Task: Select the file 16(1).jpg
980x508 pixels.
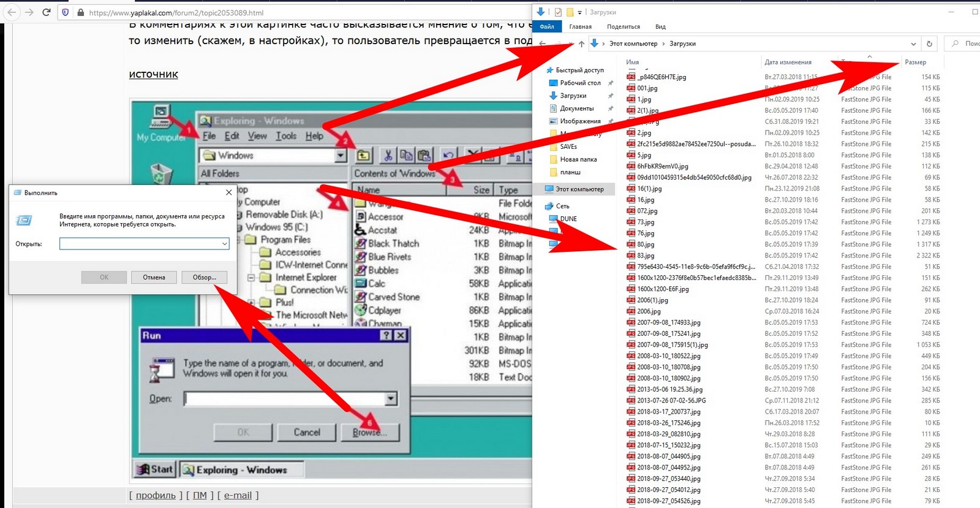Action: coord(649,189)
